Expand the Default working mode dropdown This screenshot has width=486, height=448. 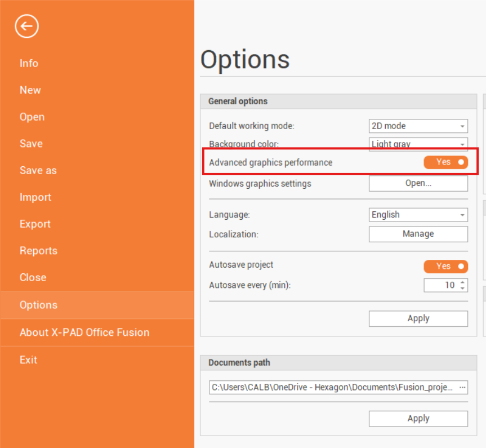418,126
